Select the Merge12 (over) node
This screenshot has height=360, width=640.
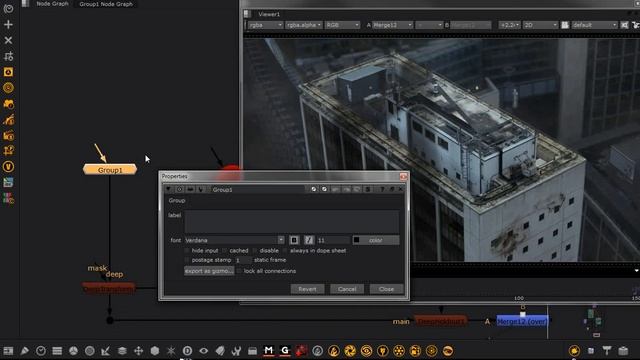point(522,321)
